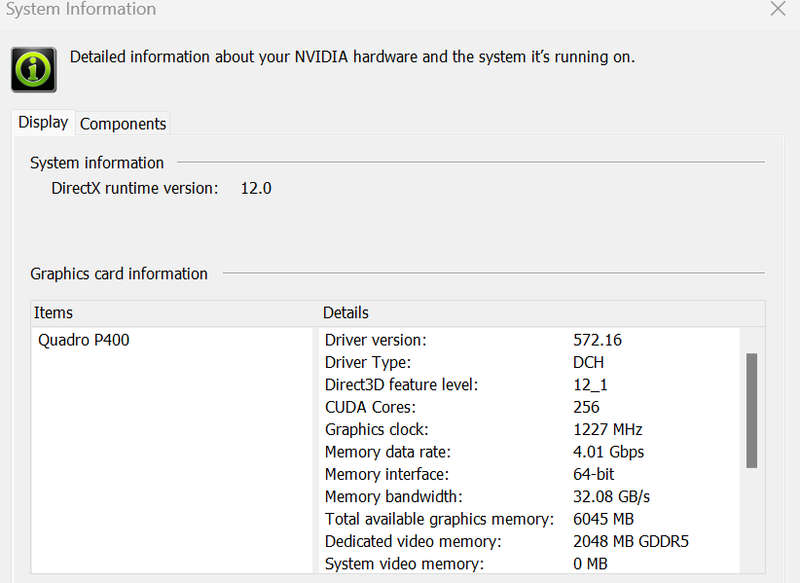Click the System information section heading
The width and height of the screenshot is (800, 583).
point(97,163)
